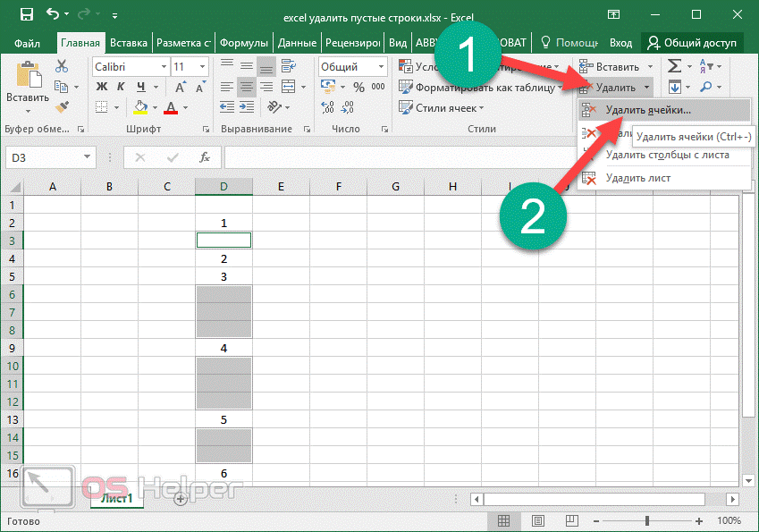Select cell D2 containing the value 1
Image resolution: width=759 pixels, height=532 pixels.
(223, 222)
